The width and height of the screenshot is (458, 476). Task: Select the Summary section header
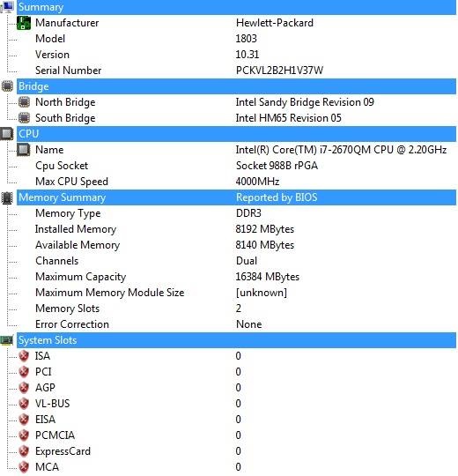(236, 7)
